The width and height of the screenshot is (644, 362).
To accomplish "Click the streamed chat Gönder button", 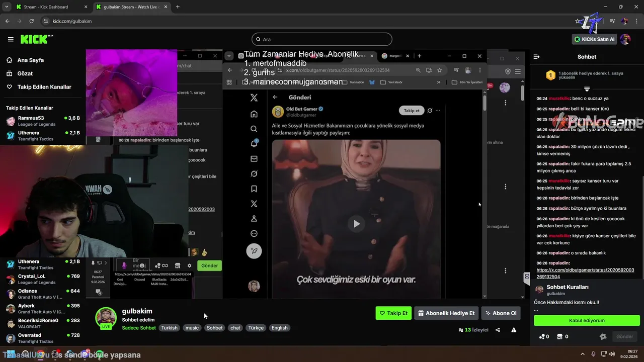I will click(210, 265).
